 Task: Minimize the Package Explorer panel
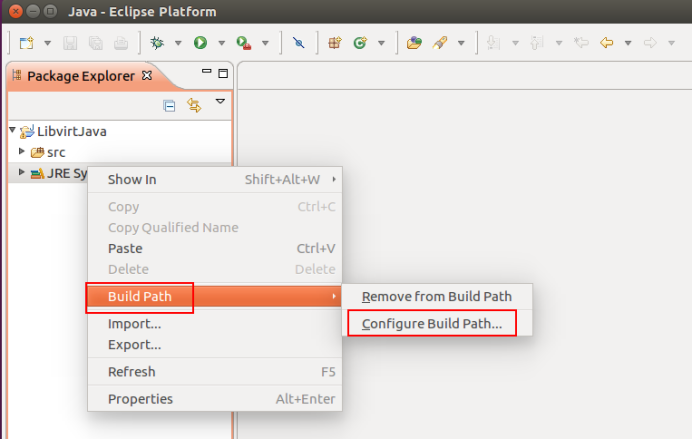coord(206,71)
